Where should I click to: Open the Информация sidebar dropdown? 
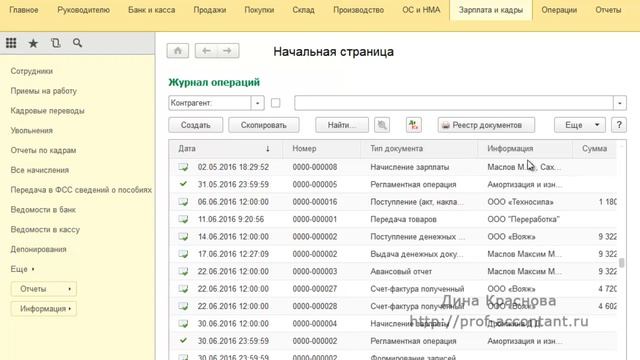pyautogui.click(x=44, y=309)
